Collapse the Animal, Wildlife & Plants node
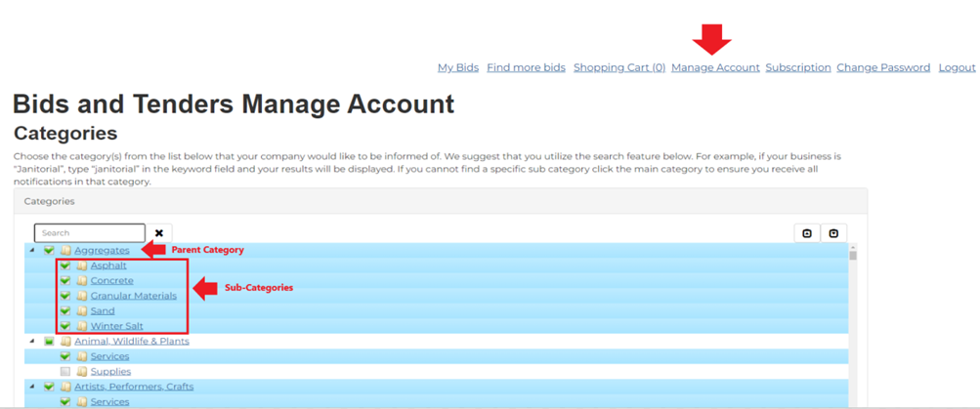This screenshot has width=980, height=409. 32,342
